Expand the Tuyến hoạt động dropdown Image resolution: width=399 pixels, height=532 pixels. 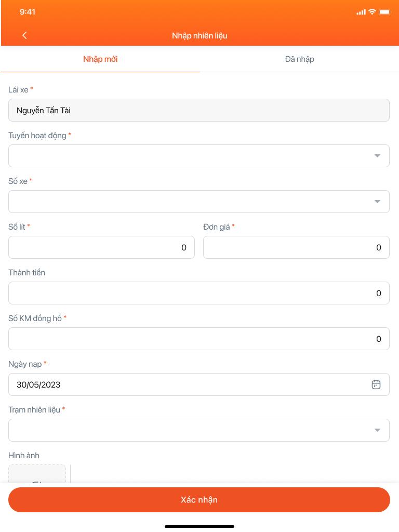(199, 156)
